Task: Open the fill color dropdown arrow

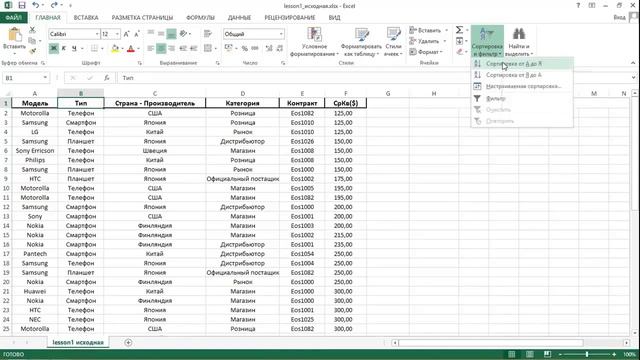Action: click(122, 49)
